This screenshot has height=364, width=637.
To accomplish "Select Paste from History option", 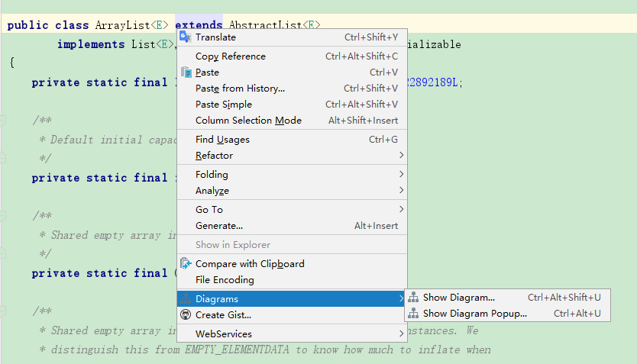I will [x=292, y=88].
